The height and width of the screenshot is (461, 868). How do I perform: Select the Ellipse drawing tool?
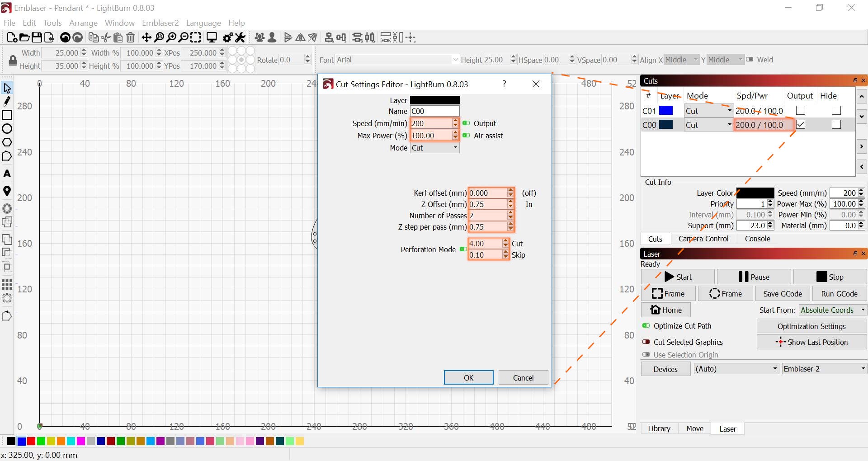7,129
